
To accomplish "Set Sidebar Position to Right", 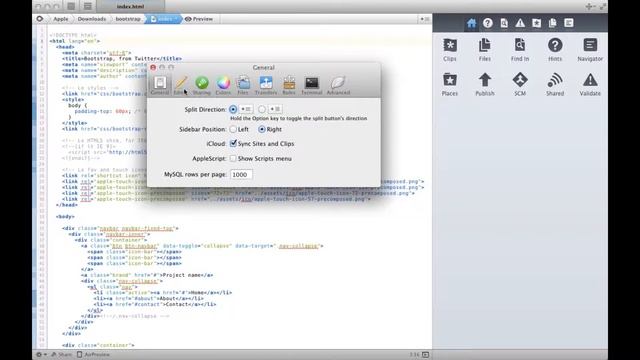I will [262, 129].
